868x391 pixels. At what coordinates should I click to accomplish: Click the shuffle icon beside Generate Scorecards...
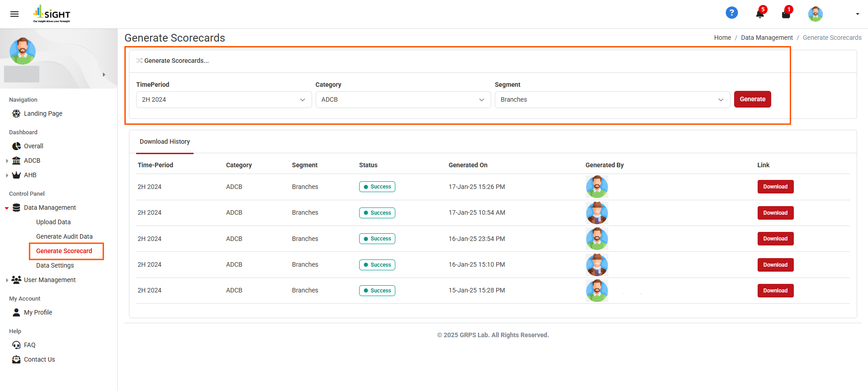pos(139,61)
